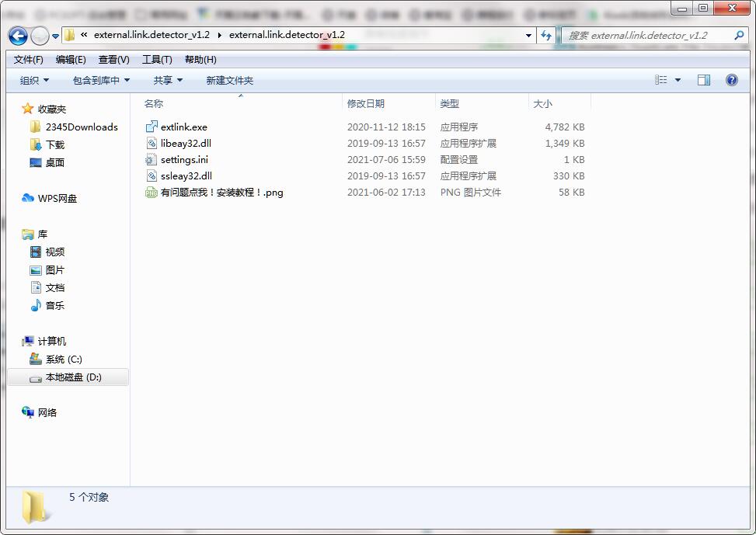Open the 2345Downloads favorites folder
Image resolution: width=756 pixels, height=535 pixels.
pos(82,127)
